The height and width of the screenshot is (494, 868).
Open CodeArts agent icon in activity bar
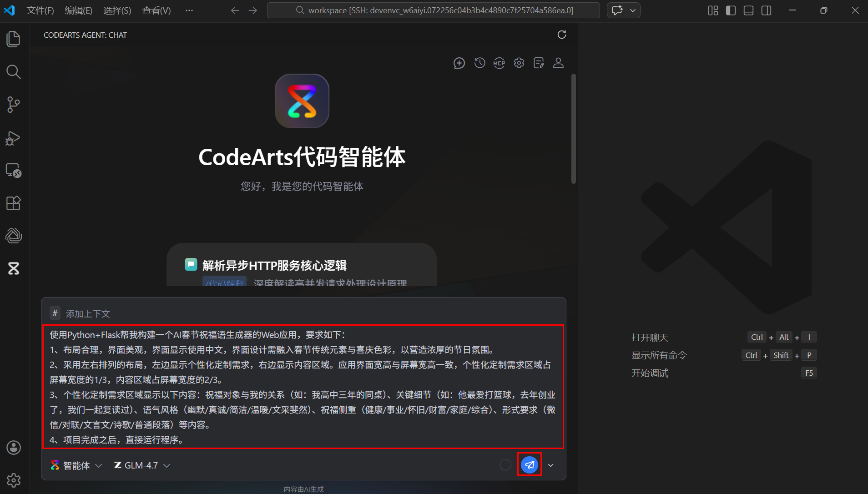(14, 268)
